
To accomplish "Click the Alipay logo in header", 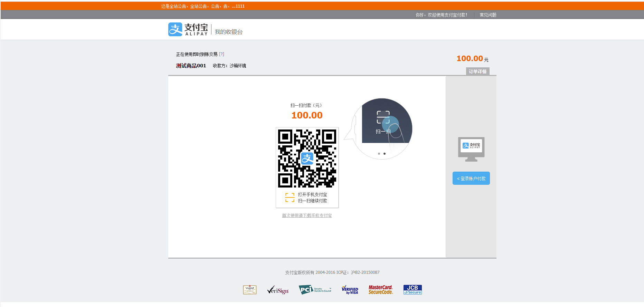I will [188, 29].
